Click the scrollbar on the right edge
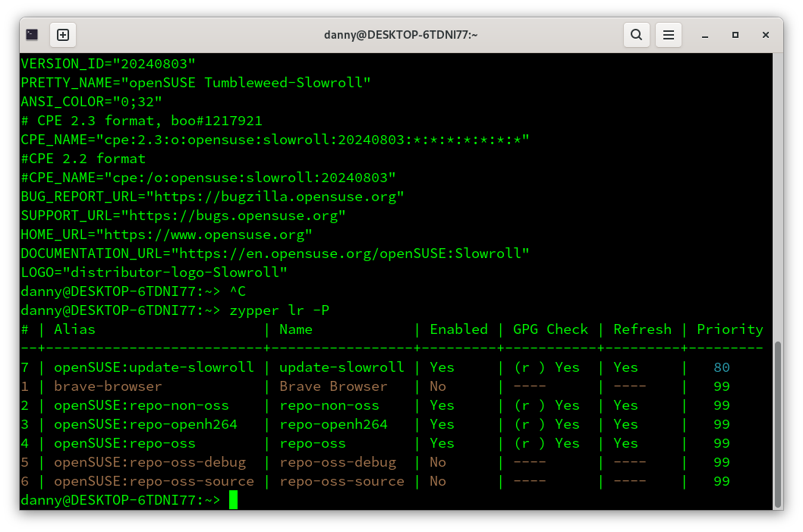803x532 pixels. point(778,421)
